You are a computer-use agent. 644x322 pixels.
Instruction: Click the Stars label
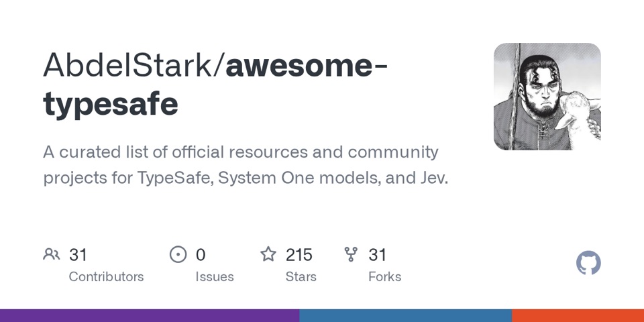point(301,277)
